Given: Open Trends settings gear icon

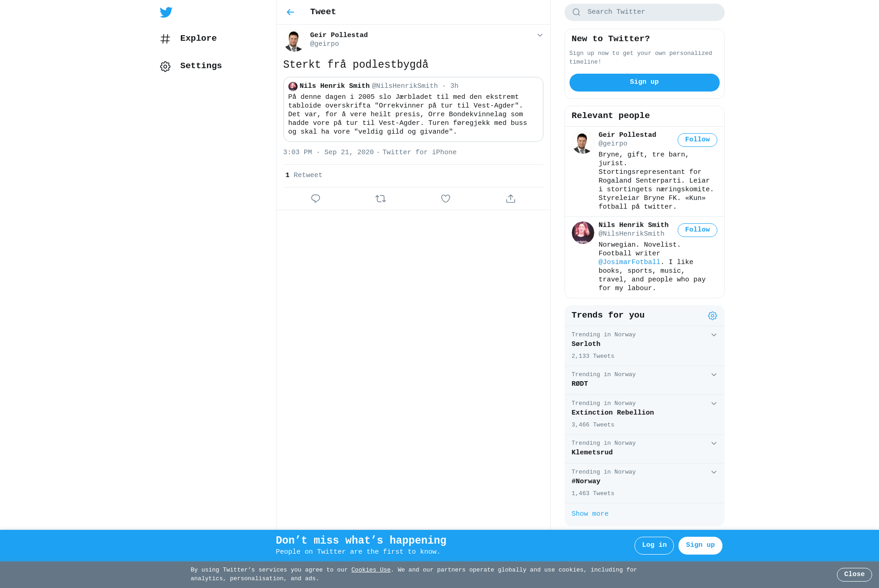Looking at the screenshot, I should pos(712,316).
